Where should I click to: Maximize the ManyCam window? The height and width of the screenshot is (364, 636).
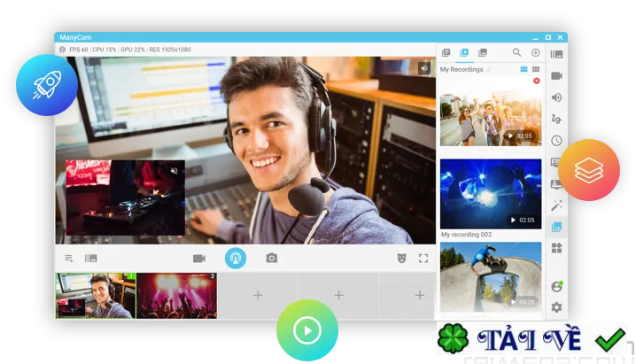pyautogui.click(x=548, y=37)
